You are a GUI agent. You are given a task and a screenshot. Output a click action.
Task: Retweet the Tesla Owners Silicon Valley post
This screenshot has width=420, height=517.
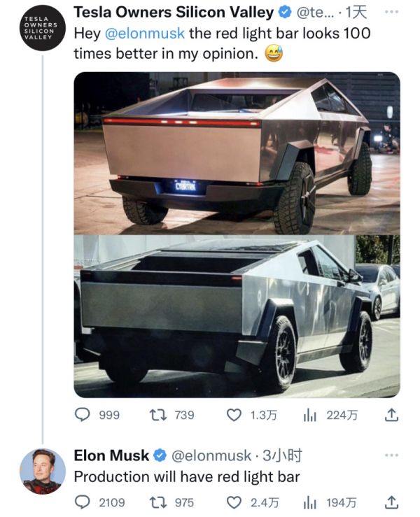[x=159, y=415]
